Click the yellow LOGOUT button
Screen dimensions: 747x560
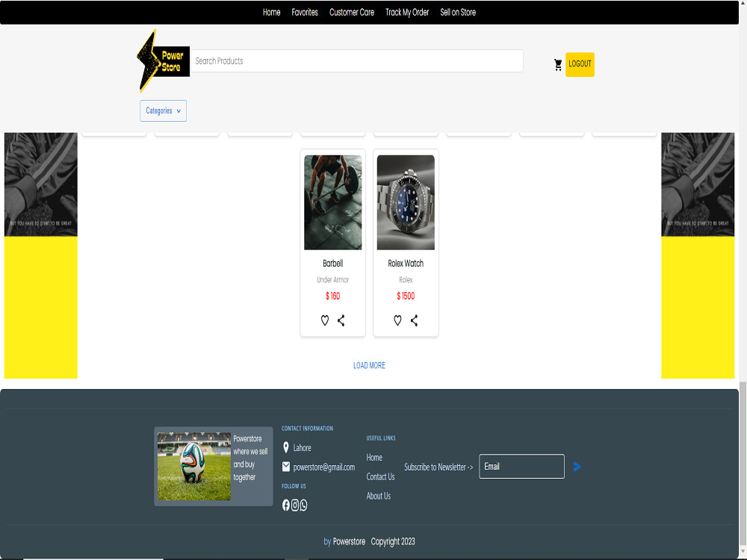[x=580, y=64]
